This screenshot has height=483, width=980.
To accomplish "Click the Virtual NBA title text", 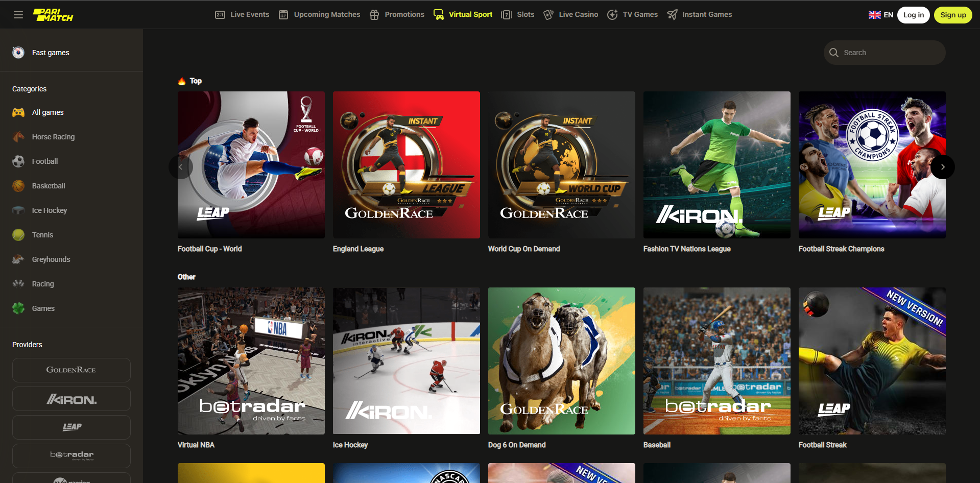I will (x=196, y=445).
